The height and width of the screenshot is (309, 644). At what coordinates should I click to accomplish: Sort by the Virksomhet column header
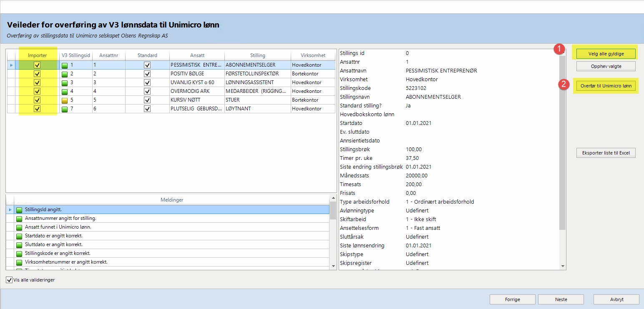313,55
